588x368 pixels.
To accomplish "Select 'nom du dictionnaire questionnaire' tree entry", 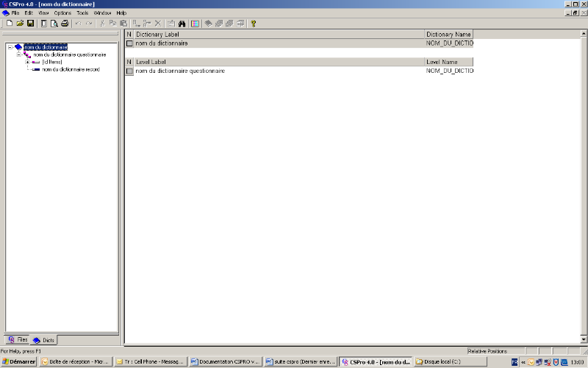I will [69, 54].
